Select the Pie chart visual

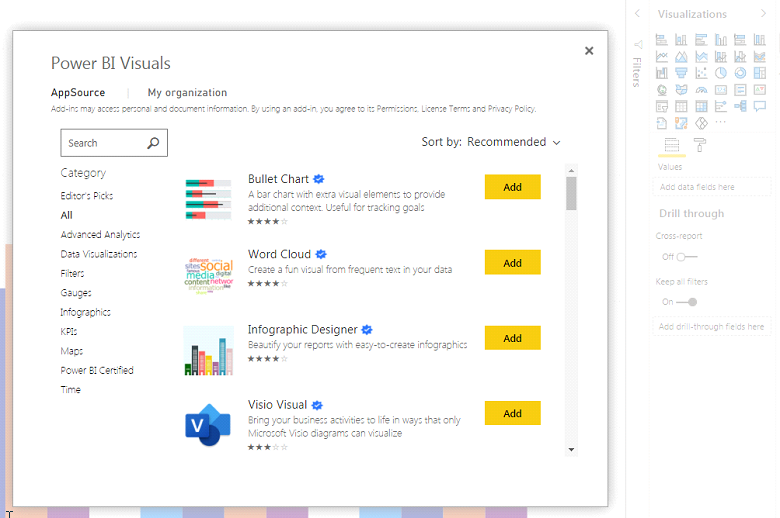(x=721, y=73)
